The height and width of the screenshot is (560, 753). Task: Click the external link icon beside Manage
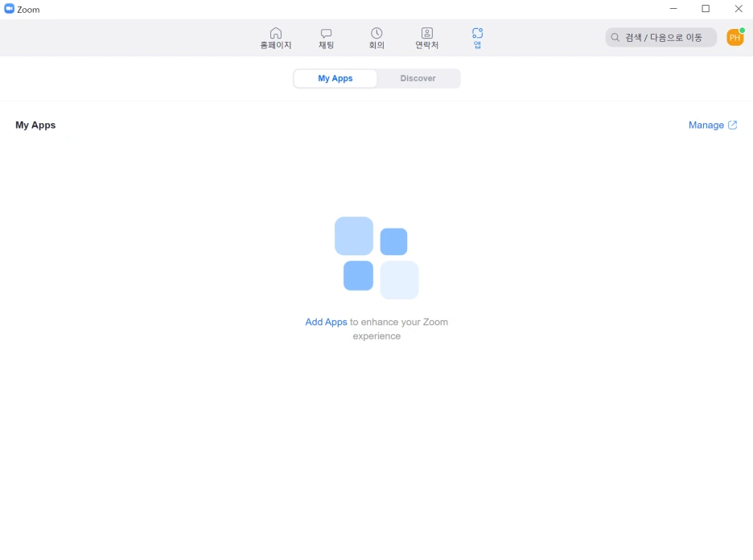733,125
